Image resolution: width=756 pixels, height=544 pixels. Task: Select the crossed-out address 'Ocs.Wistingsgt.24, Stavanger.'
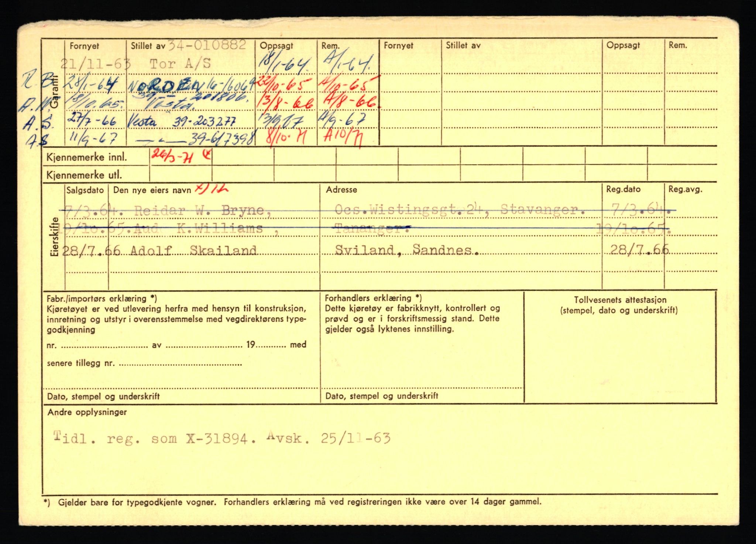pyautogui.click(x=460, y=210)
